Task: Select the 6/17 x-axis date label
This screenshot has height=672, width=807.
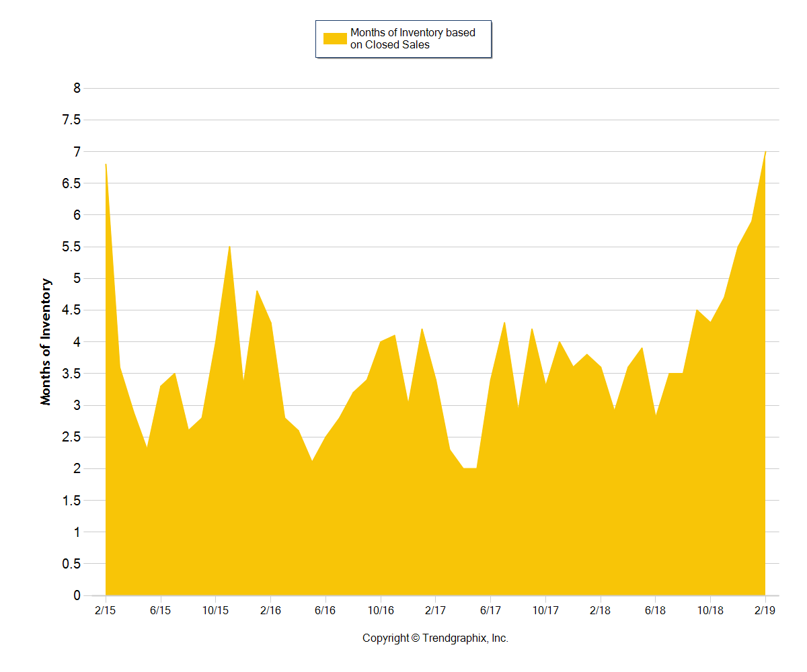Action: [x=490, y=610]
